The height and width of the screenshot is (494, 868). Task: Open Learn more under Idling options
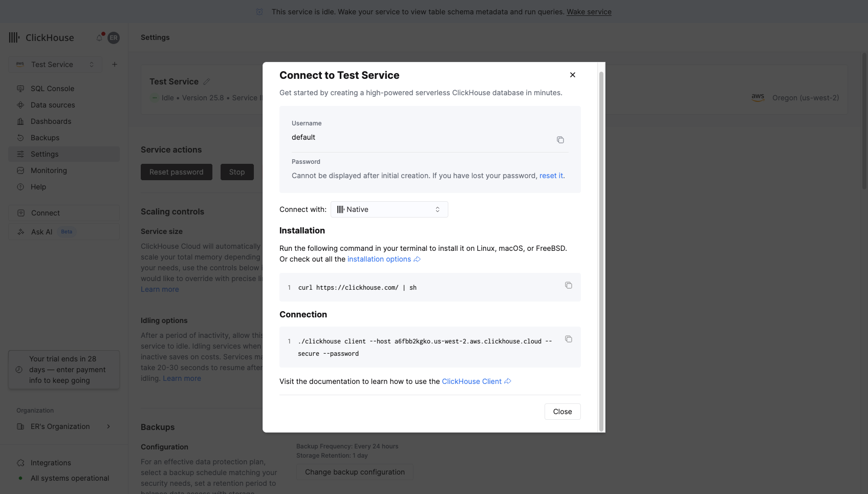point(182,378)
